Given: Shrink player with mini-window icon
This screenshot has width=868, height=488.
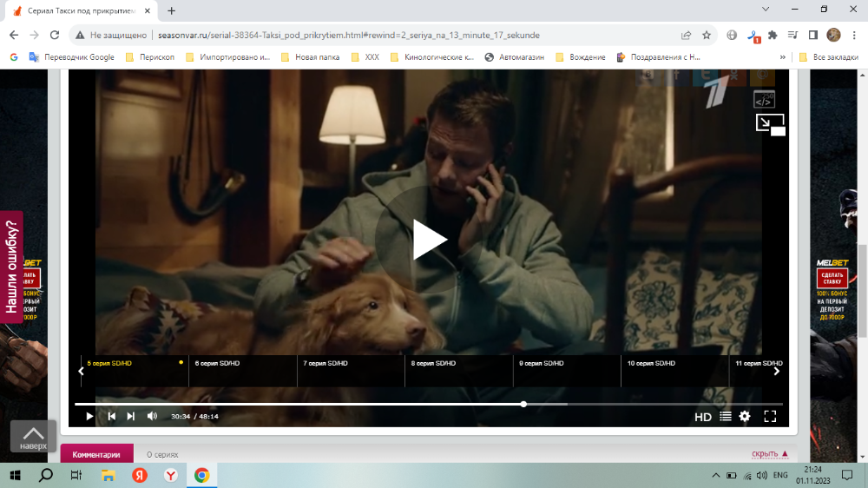Looking at the screenshot, I should [770, 124].
